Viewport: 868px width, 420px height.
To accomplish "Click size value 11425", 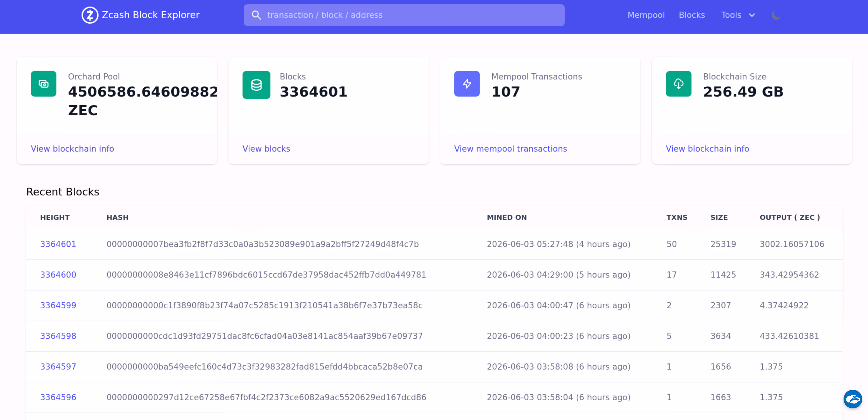I will point(723,275).
